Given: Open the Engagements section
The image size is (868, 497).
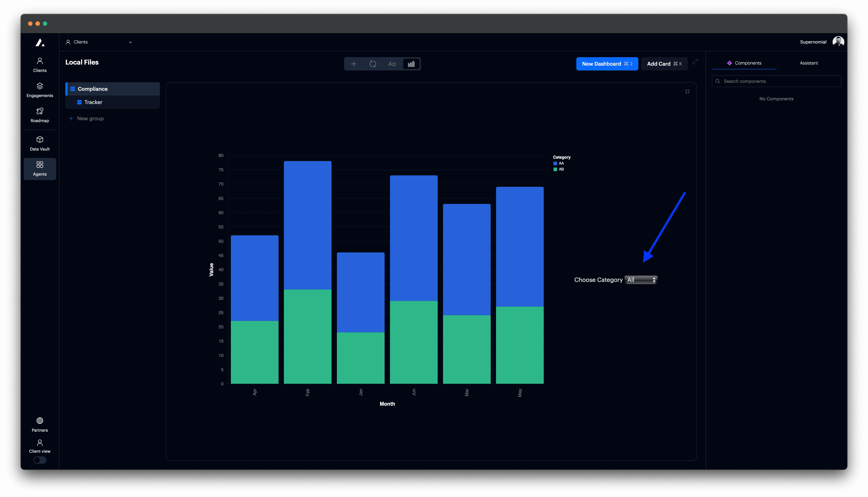Looking at the screenshot, I should [x=40, y=89].
